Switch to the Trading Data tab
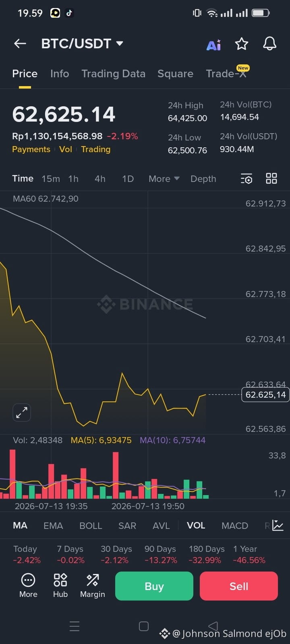Screen dimensions: 290x644 (113, 74)
